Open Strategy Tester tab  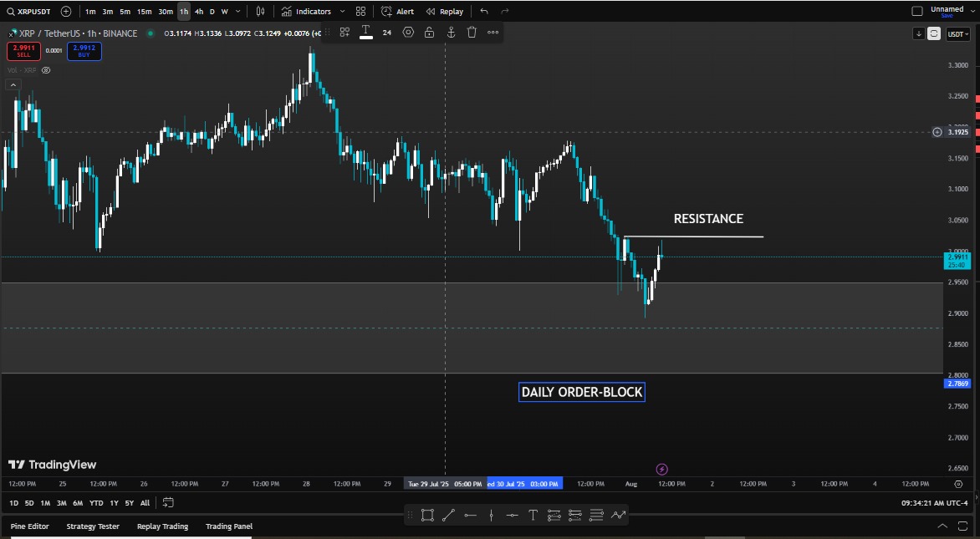point(93,526)
